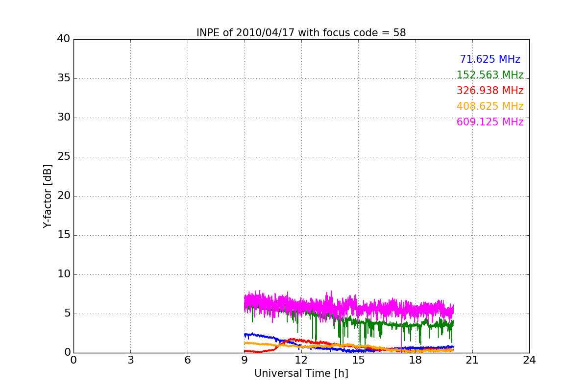Click x-axis tick label 6
The image size is (588, 392).
(x=188, y=360)
